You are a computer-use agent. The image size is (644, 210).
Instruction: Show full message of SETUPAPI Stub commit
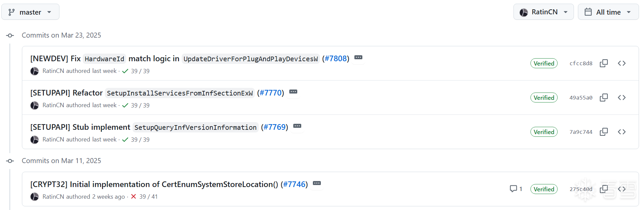(x=297, y=126)
